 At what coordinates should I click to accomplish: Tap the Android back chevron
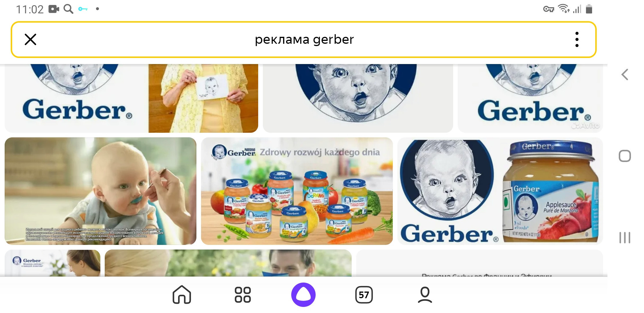[625, 74]
